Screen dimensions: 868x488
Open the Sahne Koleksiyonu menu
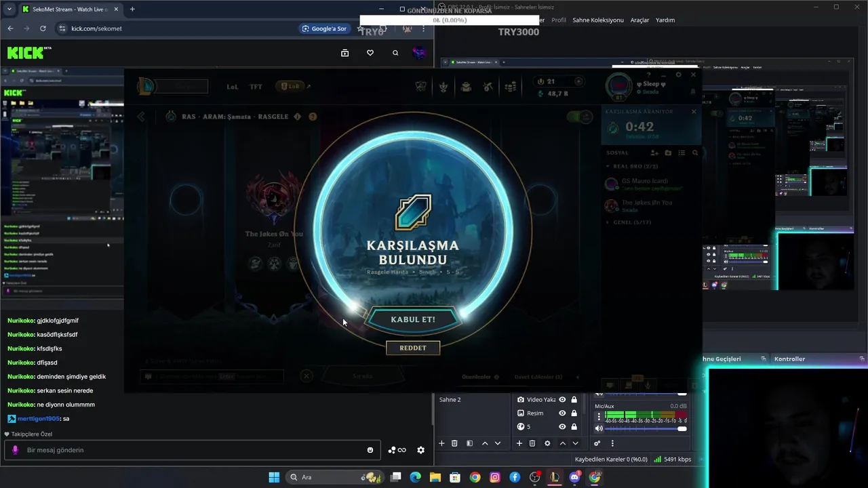(598, 20)
